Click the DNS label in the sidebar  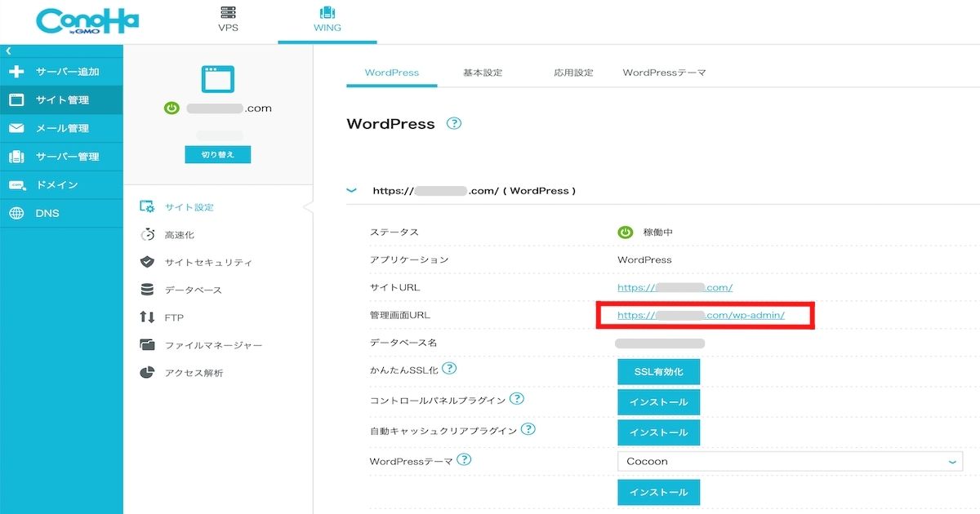click(47, 213)
